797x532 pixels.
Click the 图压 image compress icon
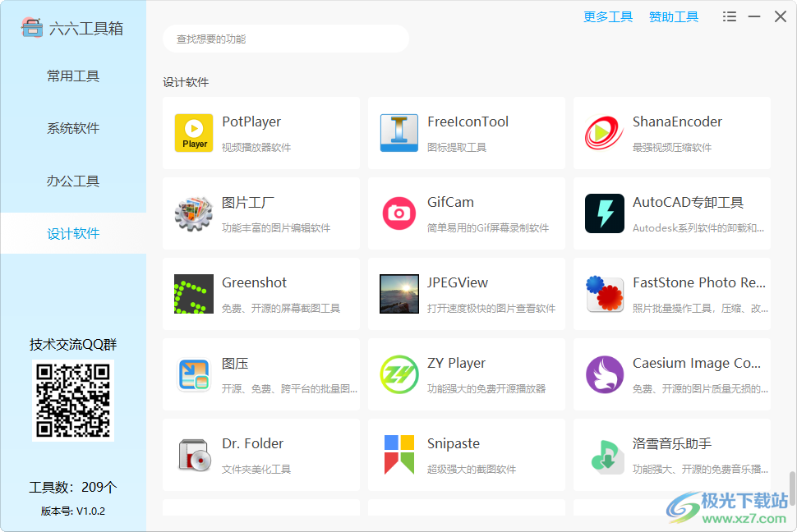click(194, 374)
